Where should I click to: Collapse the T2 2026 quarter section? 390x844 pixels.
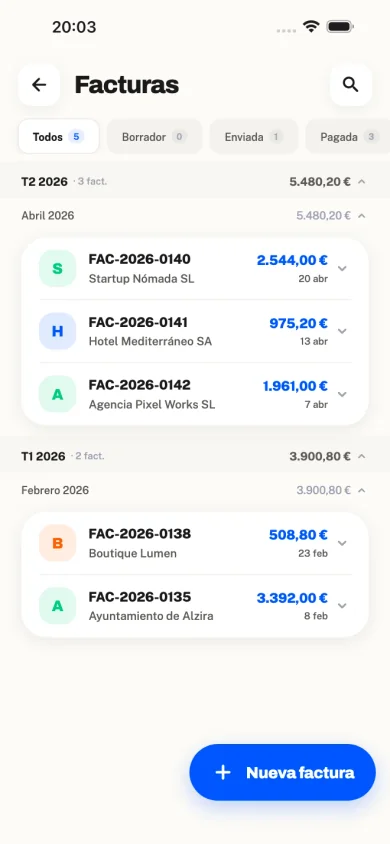pyautogui.click(x=362, y=182)
